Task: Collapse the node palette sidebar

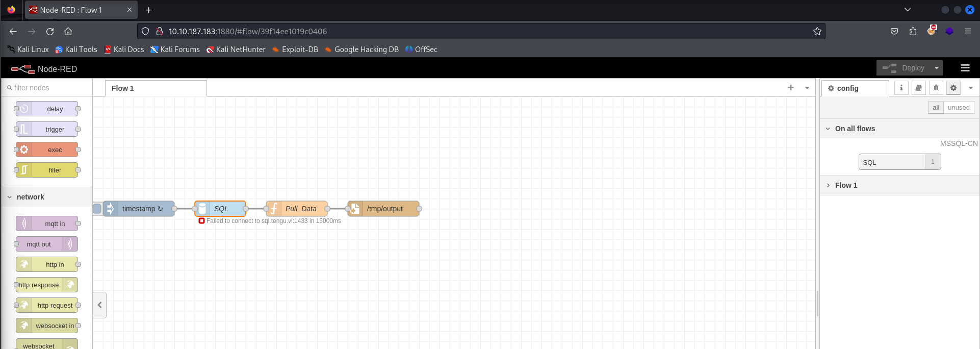Action: coord(100,305)
